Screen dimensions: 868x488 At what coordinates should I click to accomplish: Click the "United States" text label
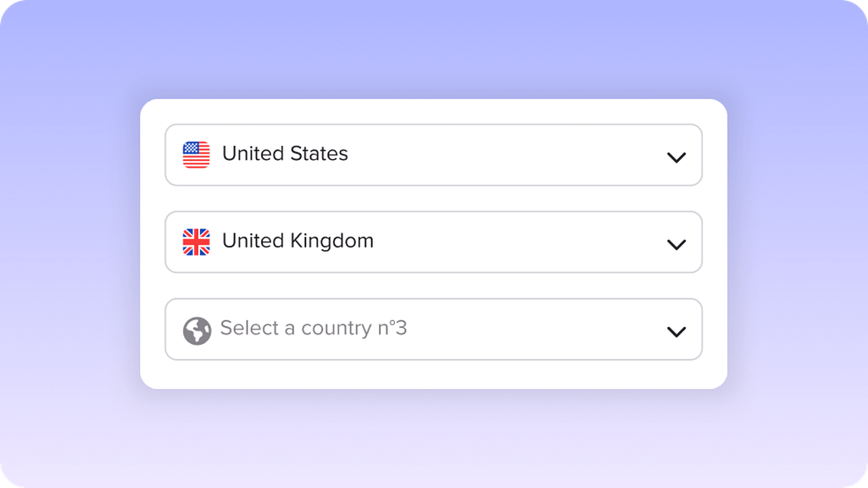click(x=285, y=154)
